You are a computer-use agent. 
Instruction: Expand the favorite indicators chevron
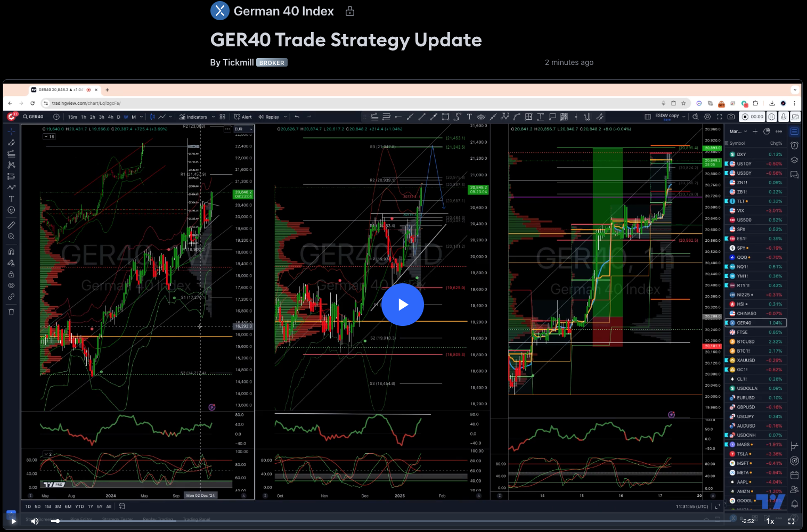213,117
